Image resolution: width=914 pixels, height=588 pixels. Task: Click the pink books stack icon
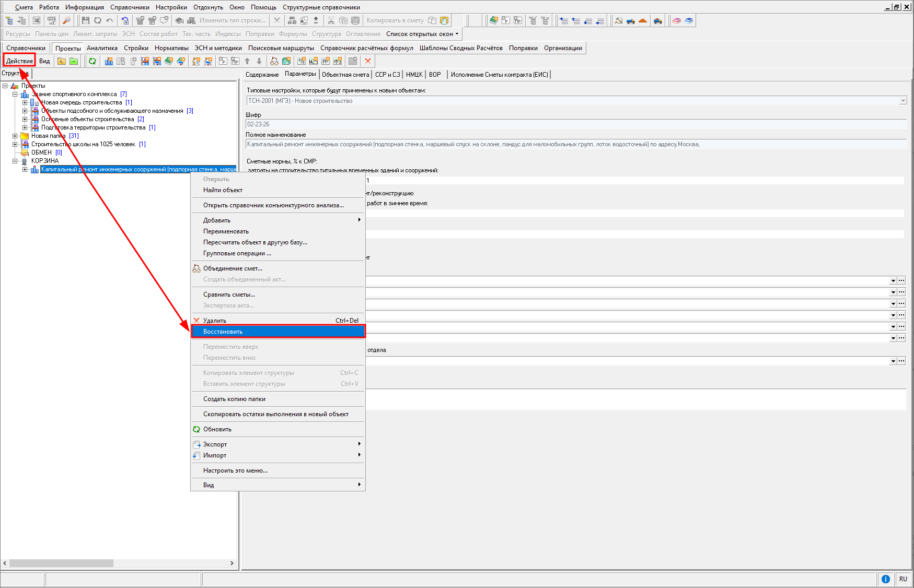pyautogui.click(x=677, y=20)
